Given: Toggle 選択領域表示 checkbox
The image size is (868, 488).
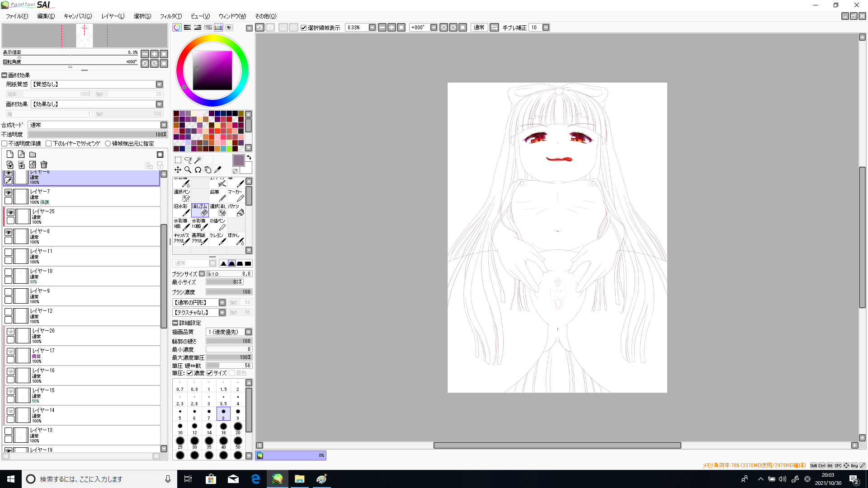Looking at the screenshot, I should pos(303,28).
